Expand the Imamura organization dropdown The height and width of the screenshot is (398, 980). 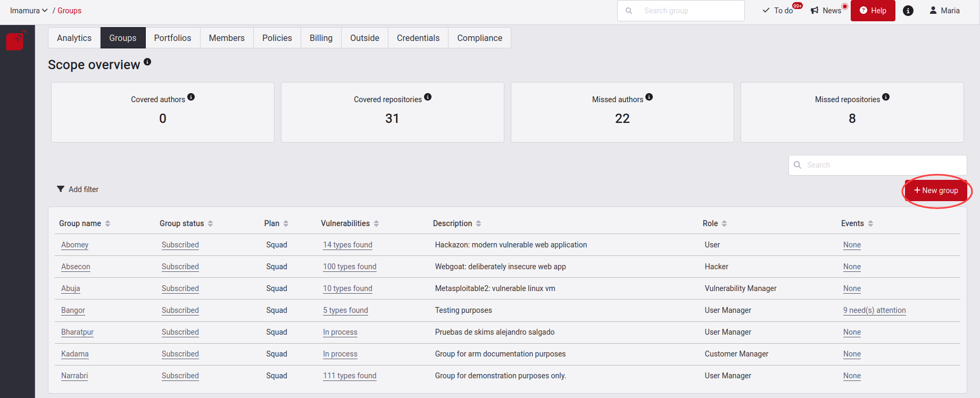tap(29, 11)
